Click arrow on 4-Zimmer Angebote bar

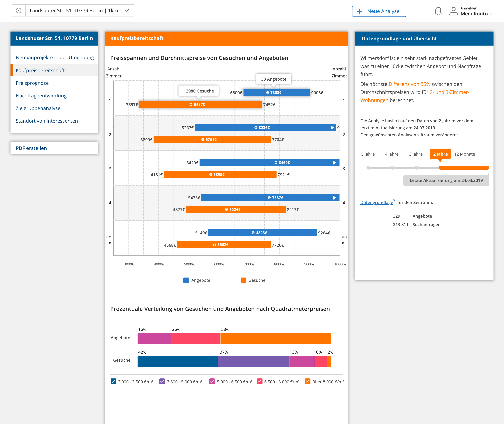334,198
